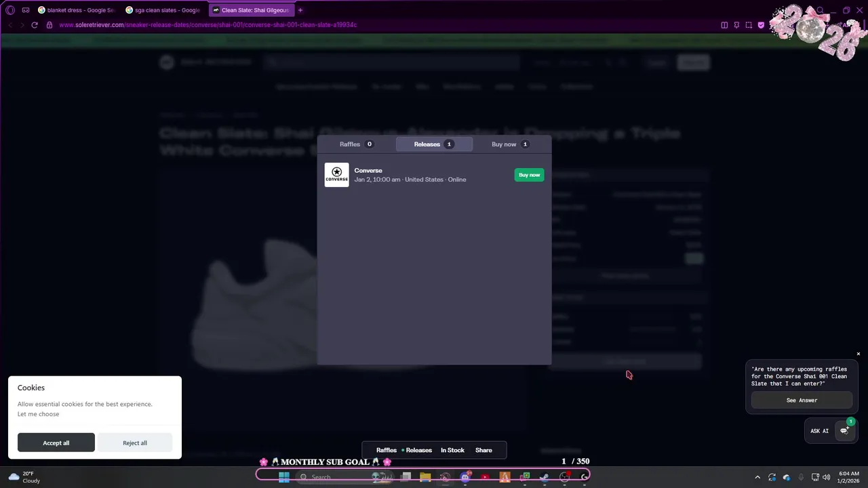Show hidden system tray icons
868x488 pixels.
pyautogui.click(x=757, y=477)
